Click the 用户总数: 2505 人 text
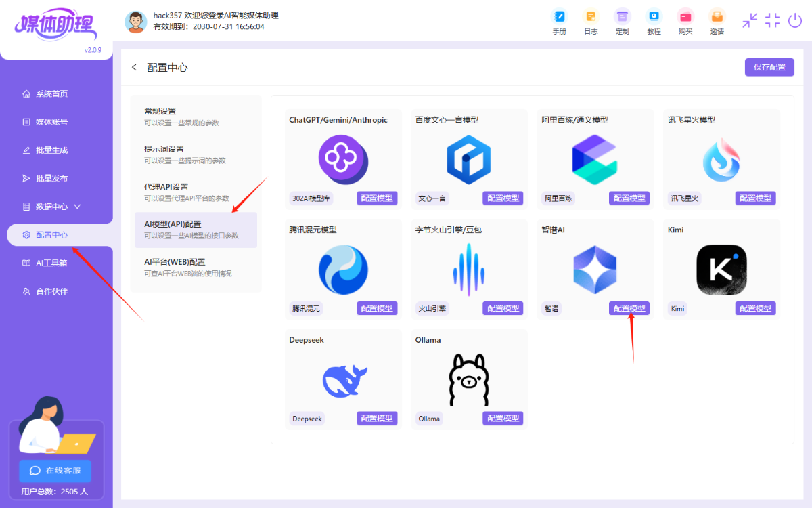This screenshot has height=508, width=812. pos(54,492)
